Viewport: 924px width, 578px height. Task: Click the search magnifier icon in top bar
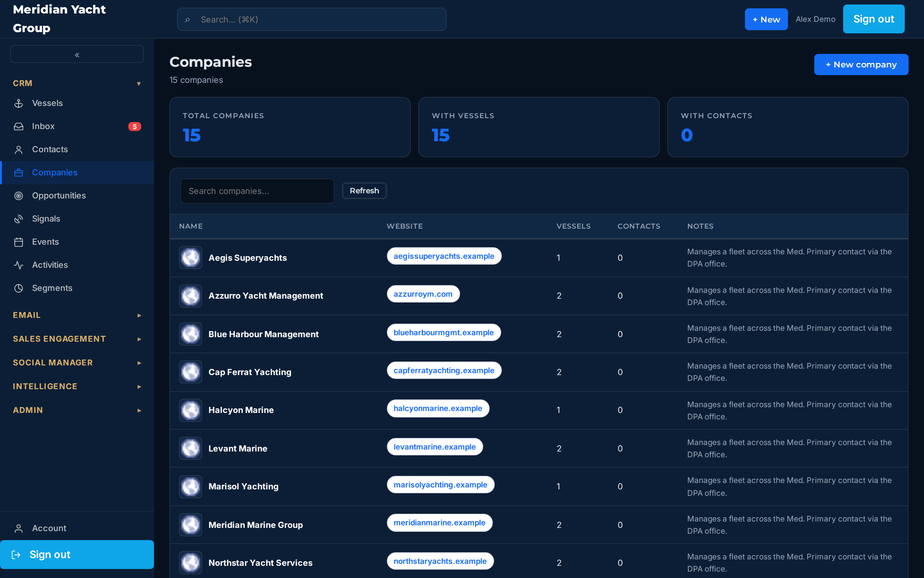pyautogui.click(x=187, y=20)
